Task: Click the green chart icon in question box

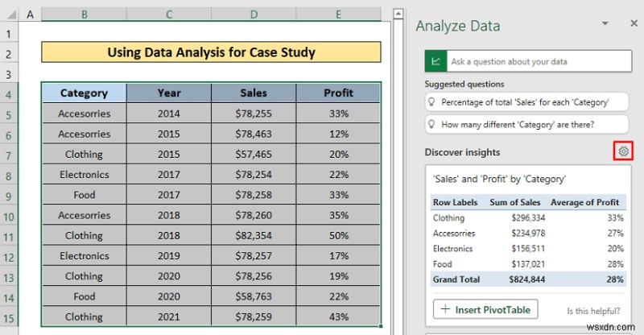Action: pos(436,61)
